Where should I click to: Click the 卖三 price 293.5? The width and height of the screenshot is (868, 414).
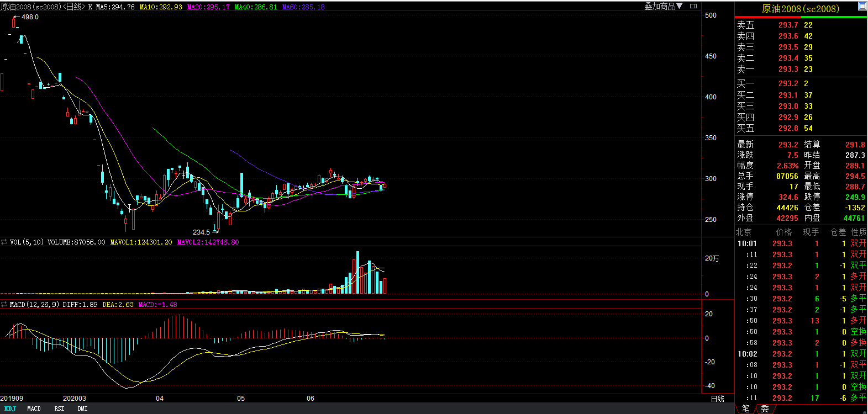[788, 47]
